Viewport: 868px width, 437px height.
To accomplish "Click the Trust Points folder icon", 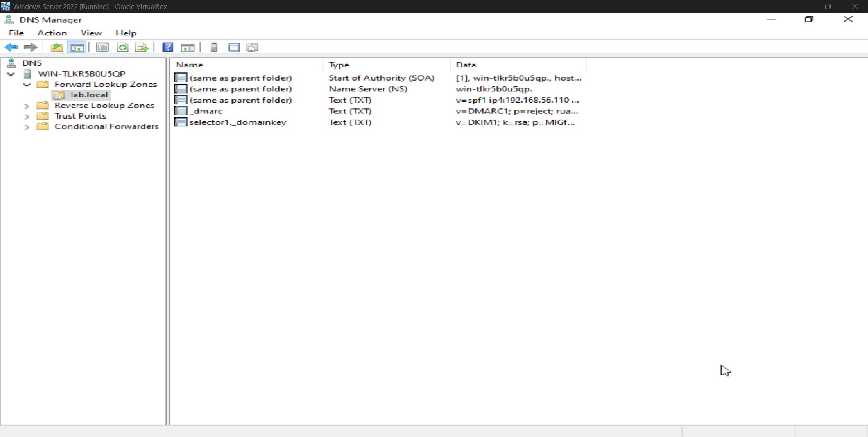I will point(43,116).
